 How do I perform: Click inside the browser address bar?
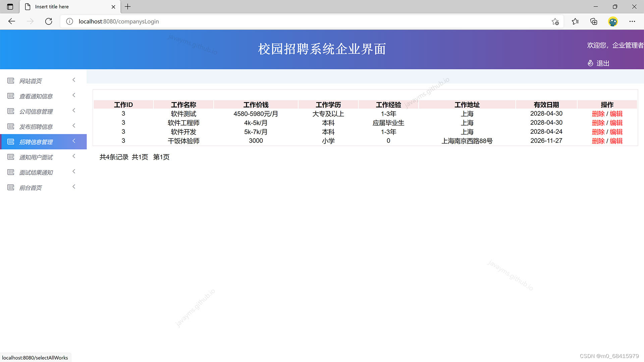(x=302, y=21)
